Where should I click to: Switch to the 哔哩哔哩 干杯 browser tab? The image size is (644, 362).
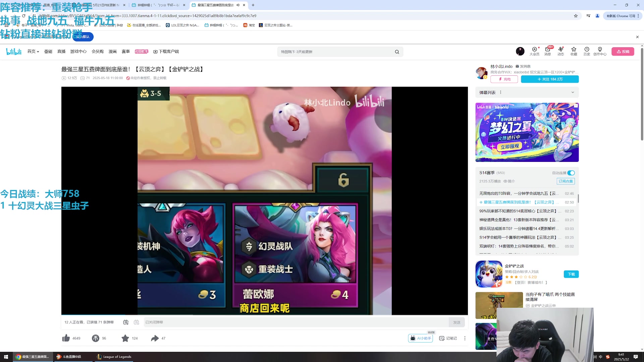click(158, 5)
